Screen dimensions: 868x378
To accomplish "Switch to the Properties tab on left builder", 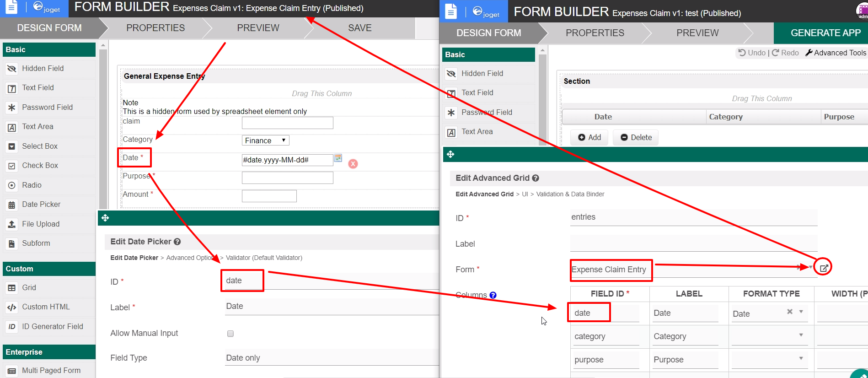I will pos(155,28).
